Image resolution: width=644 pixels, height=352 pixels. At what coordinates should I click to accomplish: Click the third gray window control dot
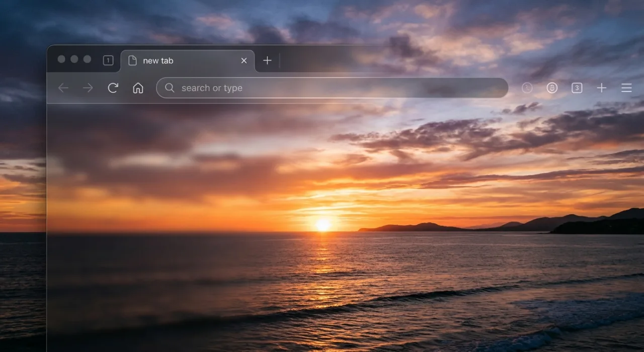(x=87, y=59)
